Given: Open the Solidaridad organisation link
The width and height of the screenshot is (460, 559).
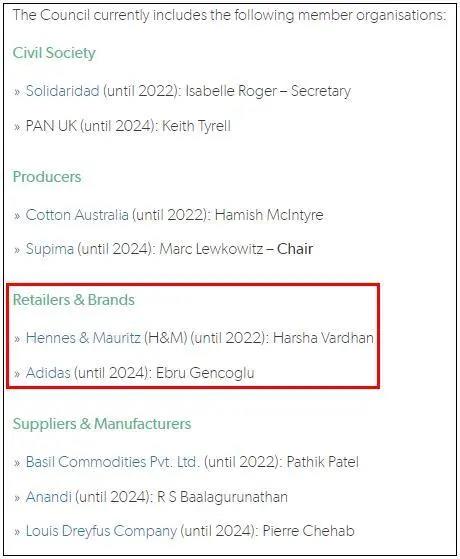Looking at the screenshot, I should pos(62,91).
